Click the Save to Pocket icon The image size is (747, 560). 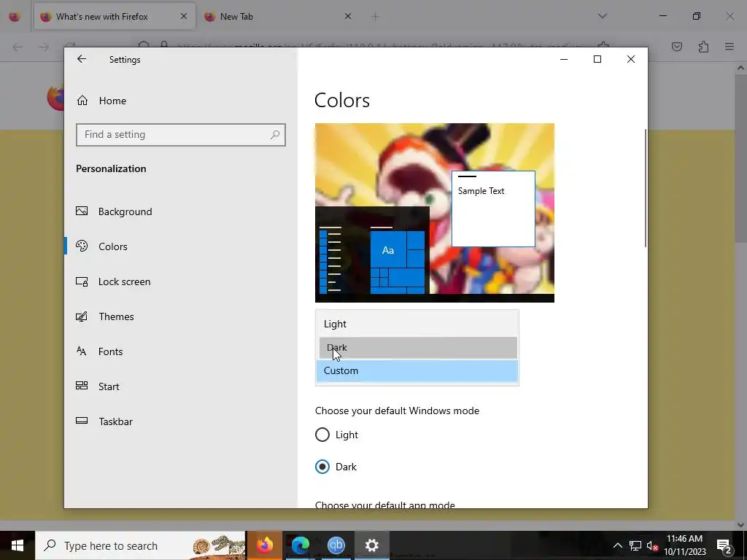pyautogui.click(x=677, y=47)
